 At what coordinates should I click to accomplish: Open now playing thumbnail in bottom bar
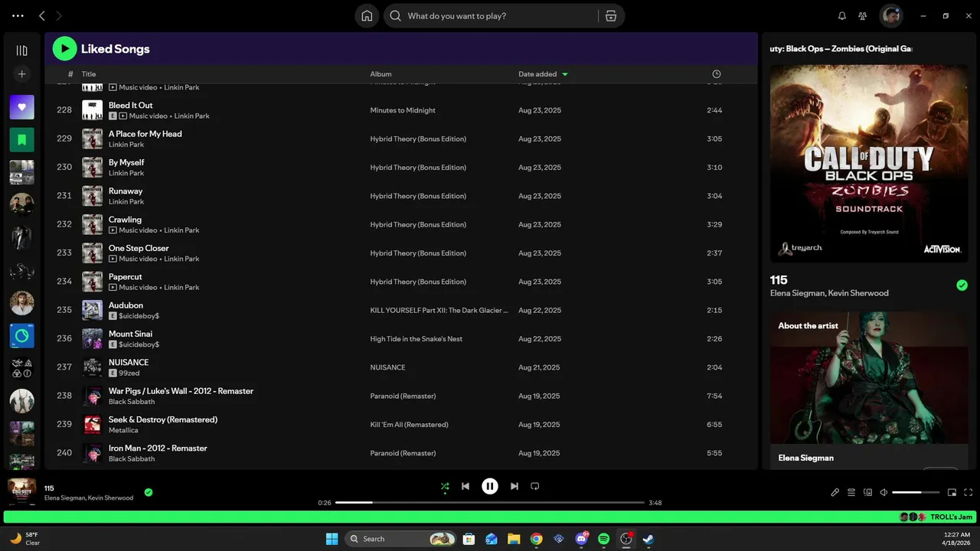click(21, 491)
